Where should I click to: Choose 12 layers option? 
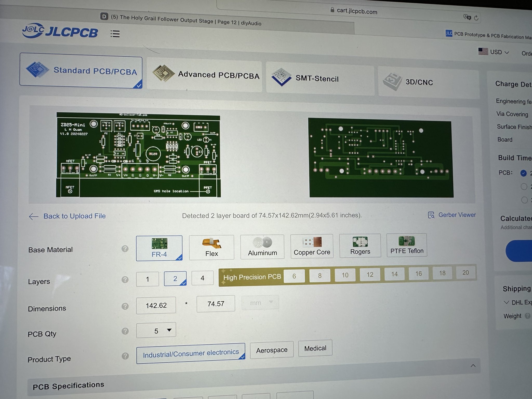(x=370, y=274)
